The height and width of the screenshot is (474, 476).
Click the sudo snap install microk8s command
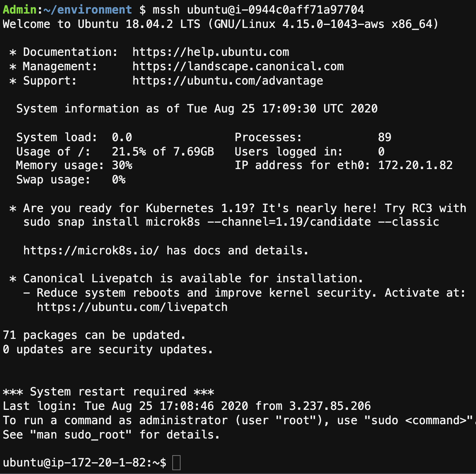coord(231,222)
